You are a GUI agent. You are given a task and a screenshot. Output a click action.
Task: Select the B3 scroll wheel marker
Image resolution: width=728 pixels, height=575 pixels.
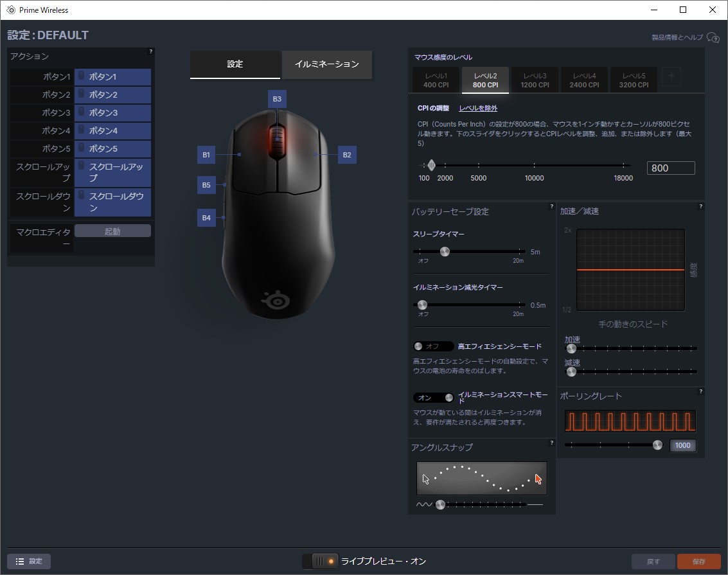[277, 99]
